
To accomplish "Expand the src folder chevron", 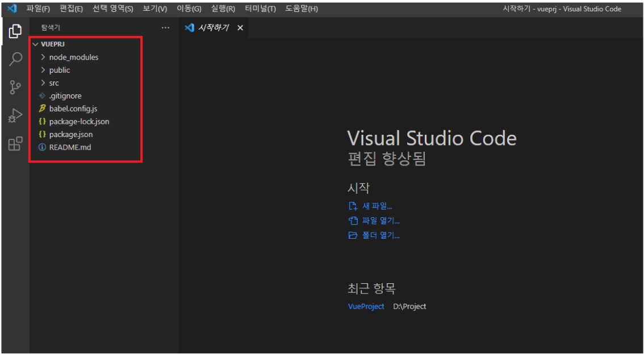I will 43,82.
